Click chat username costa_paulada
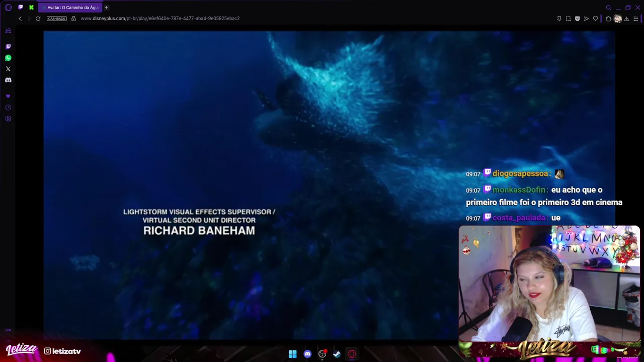Screen dimensions: 644x362 519,218
